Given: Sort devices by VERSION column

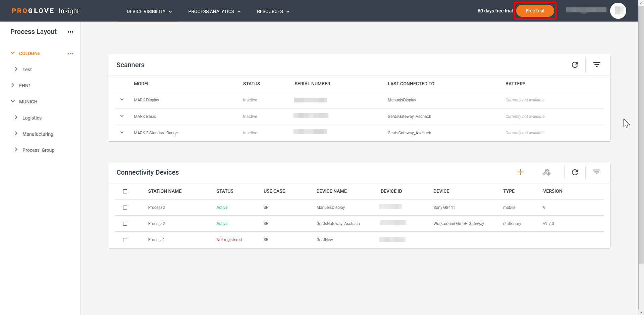Looking at the screenshot, I should [552, 191].
